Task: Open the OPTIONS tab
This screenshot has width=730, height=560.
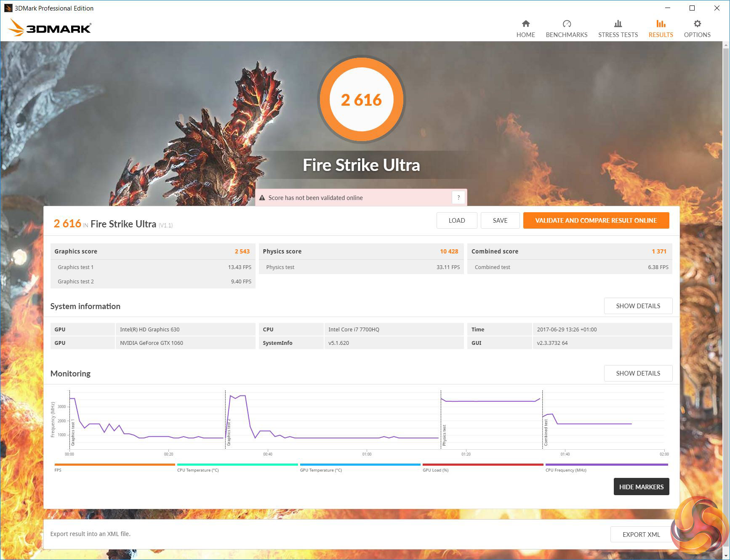Action: 697,35
